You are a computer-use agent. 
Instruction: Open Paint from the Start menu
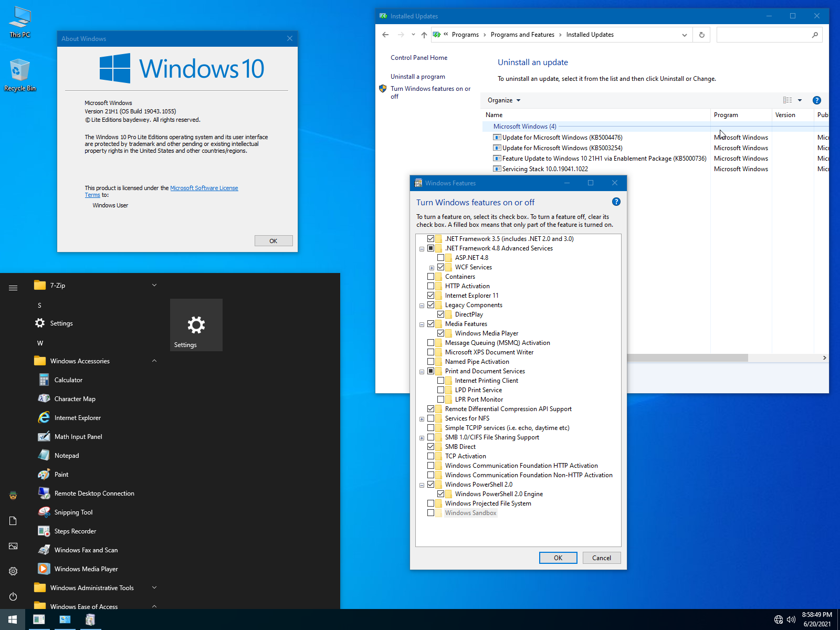click(61, 474)
